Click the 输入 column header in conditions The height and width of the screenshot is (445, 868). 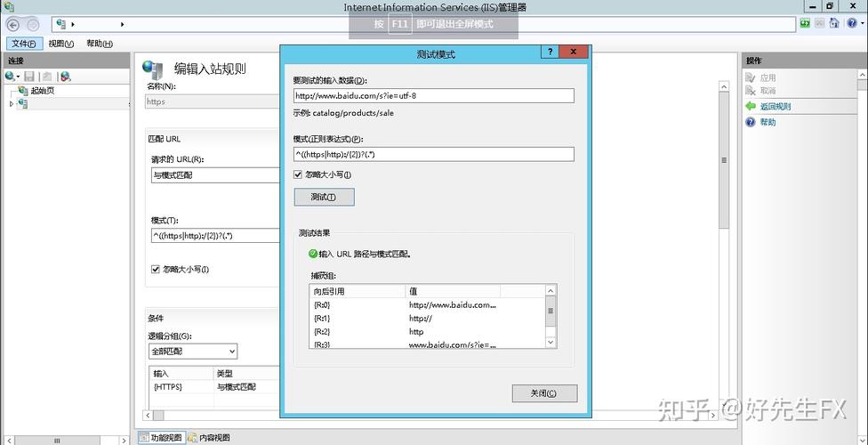pyautogui.click(x=181, y=374)
